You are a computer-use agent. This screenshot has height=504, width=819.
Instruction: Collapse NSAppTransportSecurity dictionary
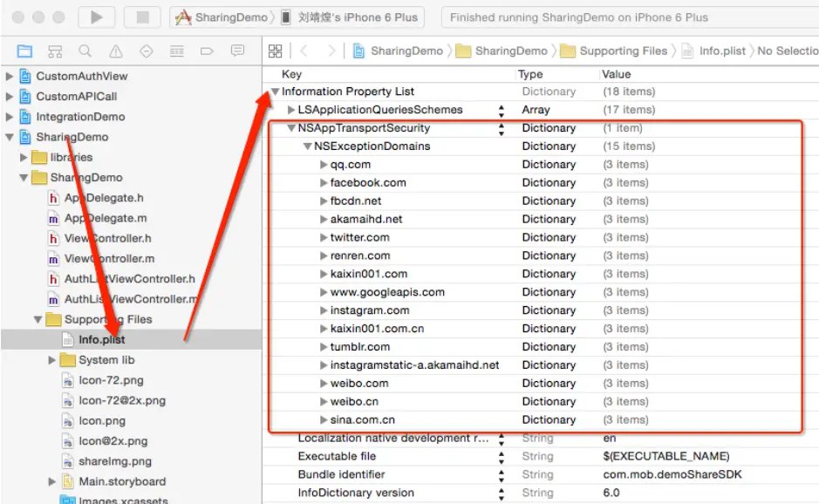291,128
